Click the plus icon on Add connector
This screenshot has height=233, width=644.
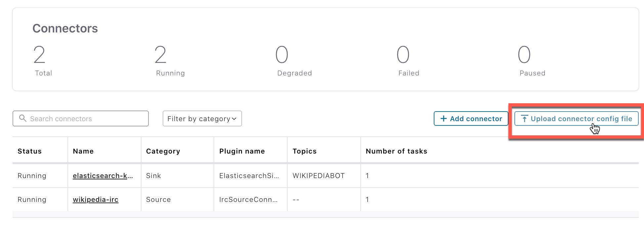click(x=444, y=118)
